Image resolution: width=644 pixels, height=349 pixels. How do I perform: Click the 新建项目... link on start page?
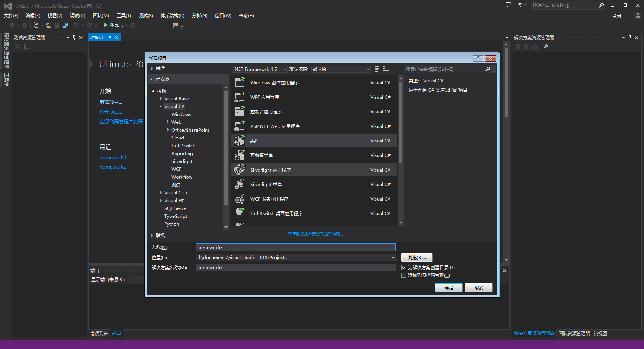pos(111,102)
